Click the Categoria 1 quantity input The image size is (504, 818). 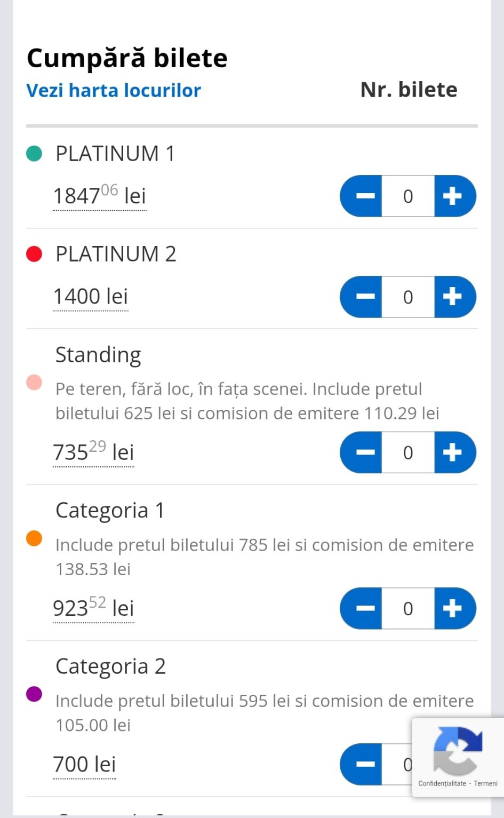tap(408, 608)
